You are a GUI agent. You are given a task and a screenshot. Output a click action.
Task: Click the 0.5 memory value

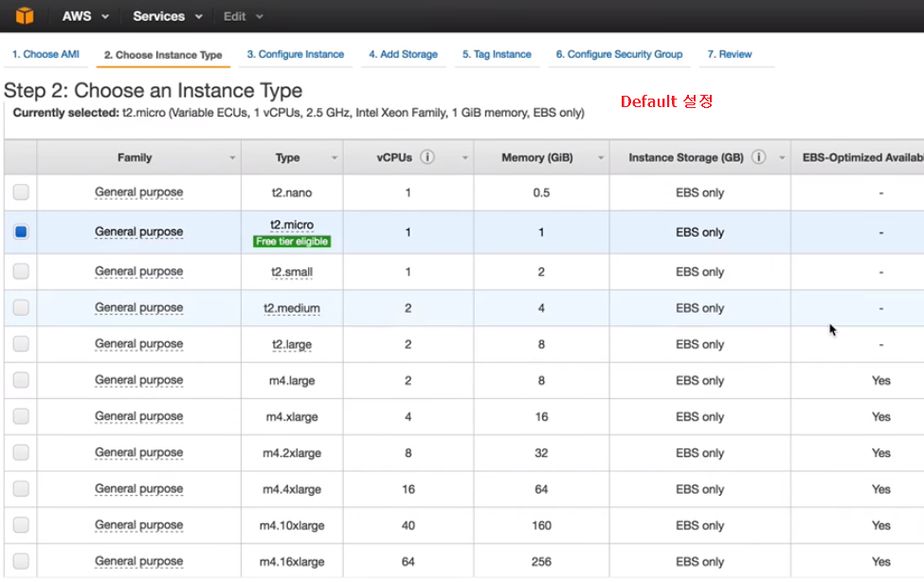click(x=541, y=192)
